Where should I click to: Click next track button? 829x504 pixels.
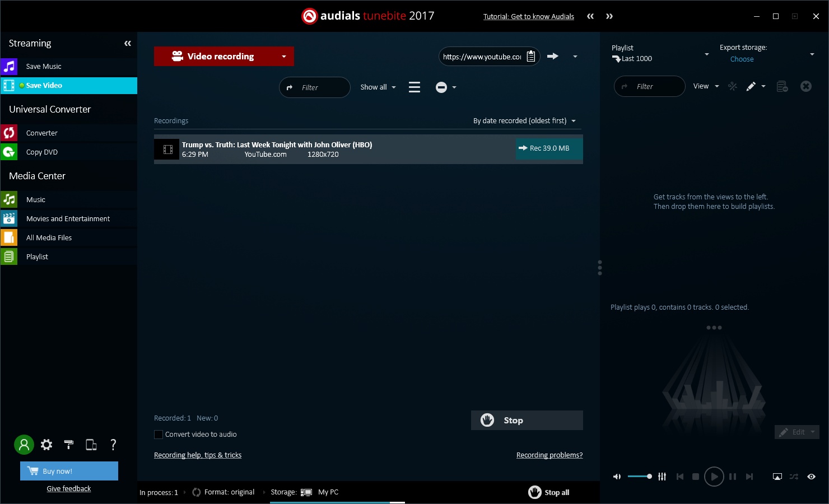coord(749,477)
